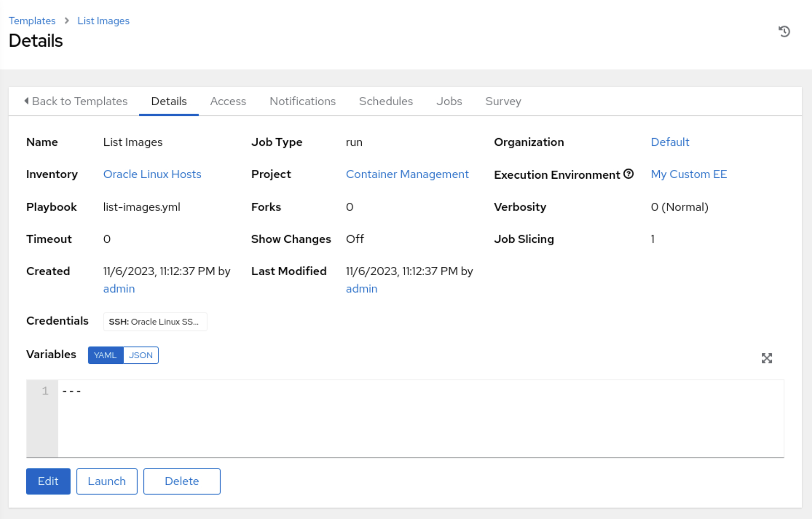Open the activity stream history icon
Image resolution: width=812 pixels, height=519 pixels.
784,31
